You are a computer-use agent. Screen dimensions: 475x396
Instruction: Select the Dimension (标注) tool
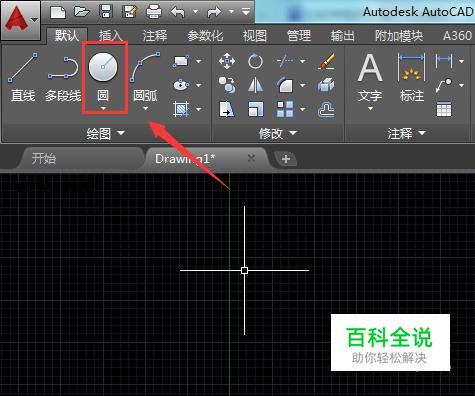coord(412,77)
